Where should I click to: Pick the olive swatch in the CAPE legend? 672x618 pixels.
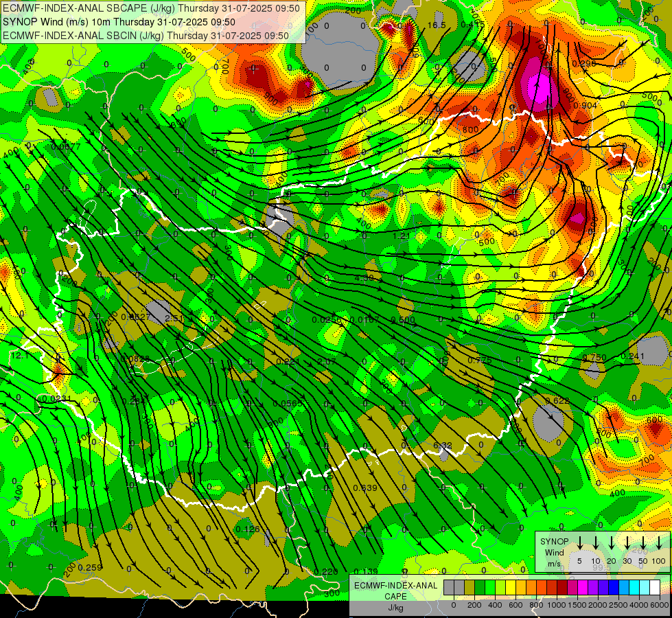point(470,587)
